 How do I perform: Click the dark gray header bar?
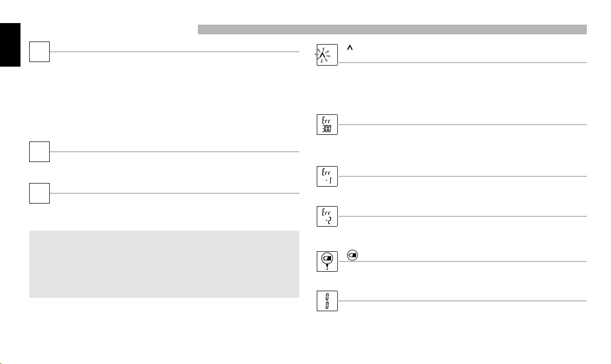[x=392, y=30]
